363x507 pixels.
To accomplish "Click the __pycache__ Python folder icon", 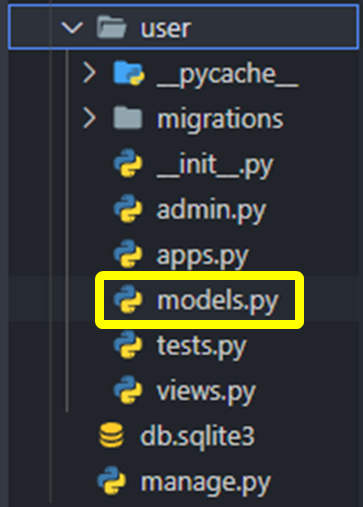I will [128, 73].
